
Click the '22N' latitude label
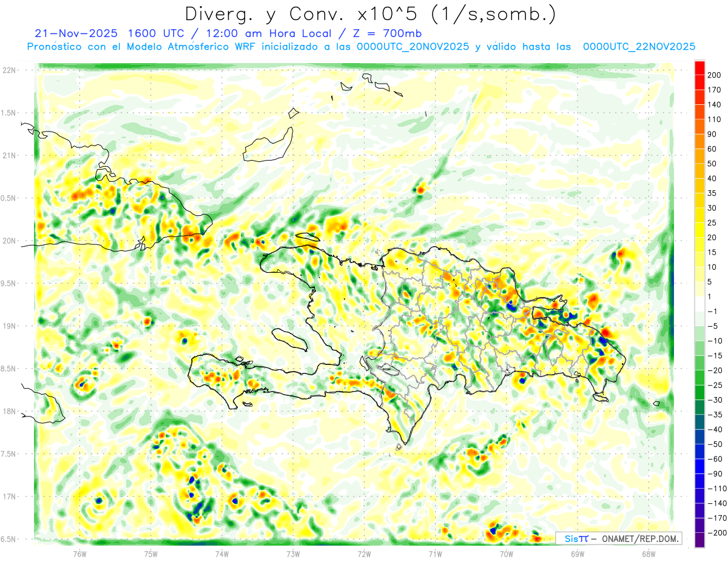tap(8, 70)
